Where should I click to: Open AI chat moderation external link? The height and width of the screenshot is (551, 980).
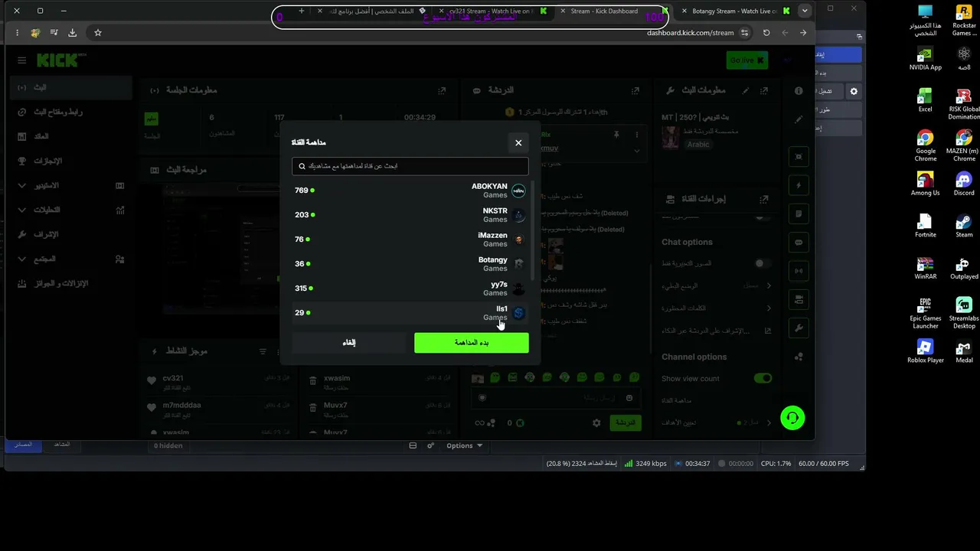tap(768, 331)
